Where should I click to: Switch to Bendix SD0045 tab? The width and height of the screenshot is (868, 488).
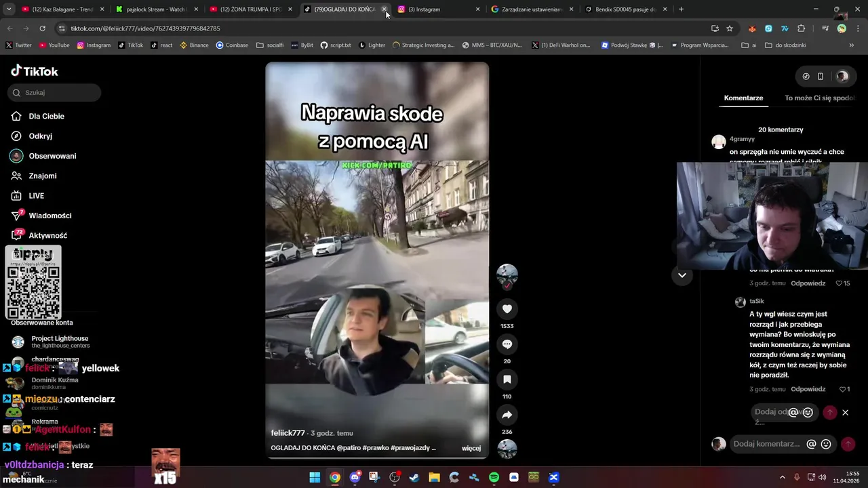click(x=626, y=9)
